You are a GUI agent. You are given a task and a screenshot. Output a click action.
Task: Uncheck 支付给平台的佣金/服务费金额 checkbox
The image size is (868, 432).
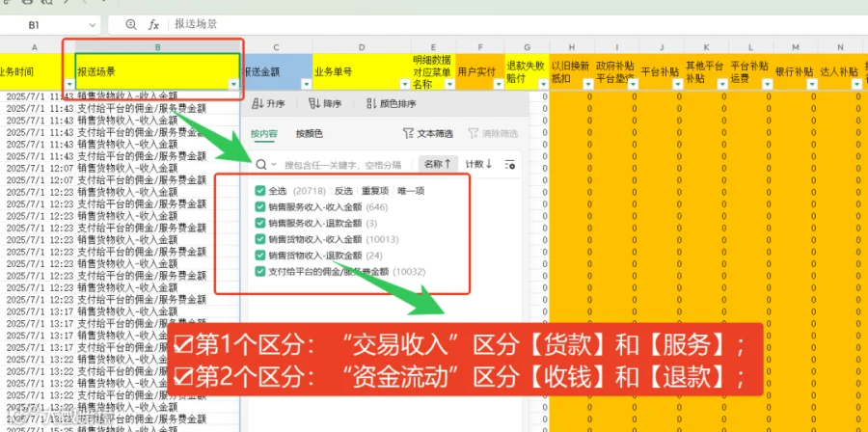(x=260, y=271)
